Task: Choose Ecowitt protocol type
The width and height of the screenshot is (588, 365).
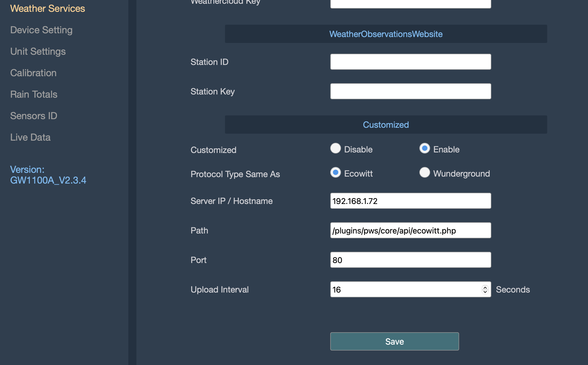Action: [335, 173]
